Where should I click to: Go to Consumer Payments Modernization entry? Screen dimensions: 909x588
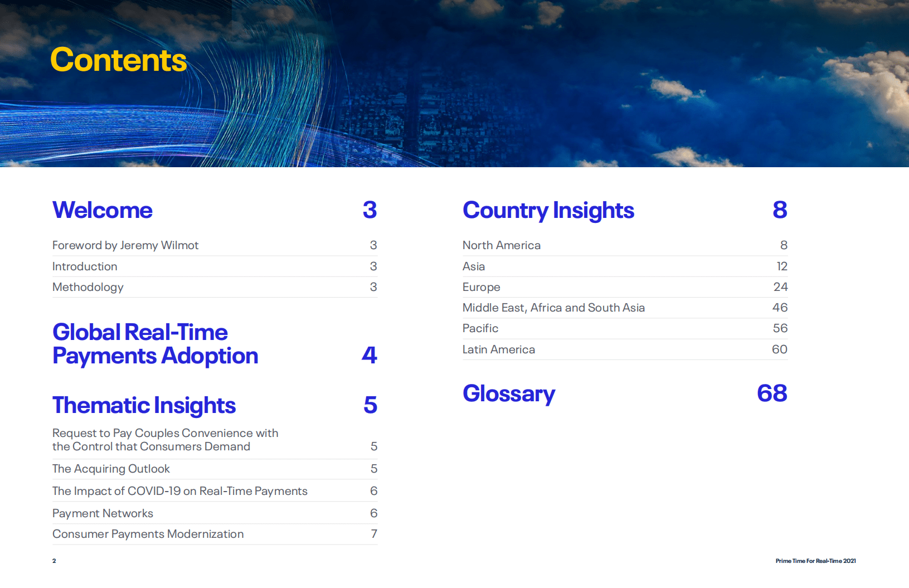tap(148, 534)
